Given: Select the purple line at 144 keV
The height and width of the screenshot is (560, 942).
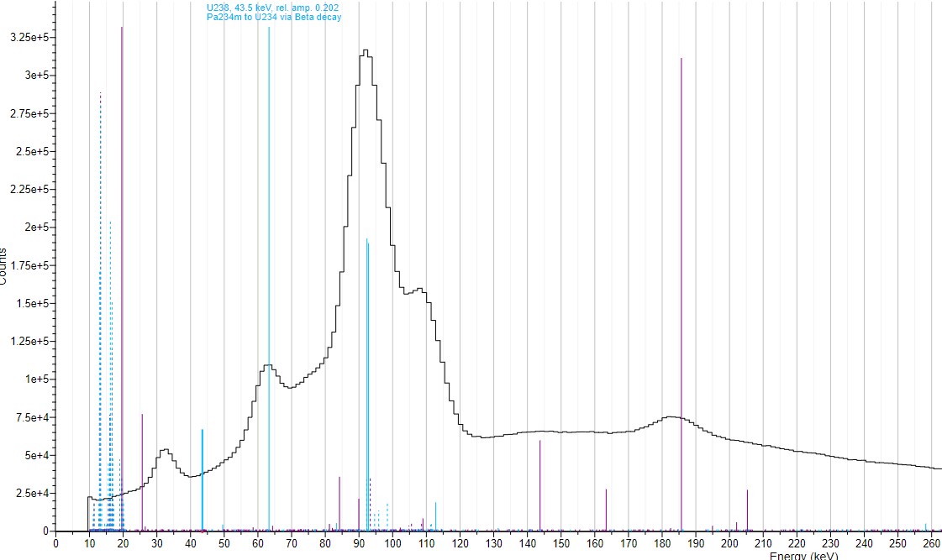Looking at the screenshot, I should click(x=539, y=485).
